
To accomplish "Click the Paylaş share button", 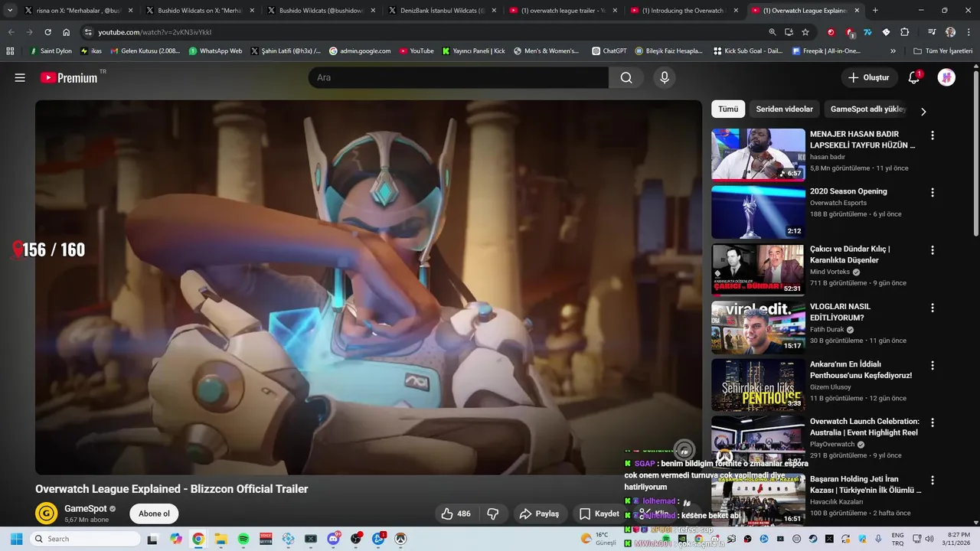I will [539, 514].
